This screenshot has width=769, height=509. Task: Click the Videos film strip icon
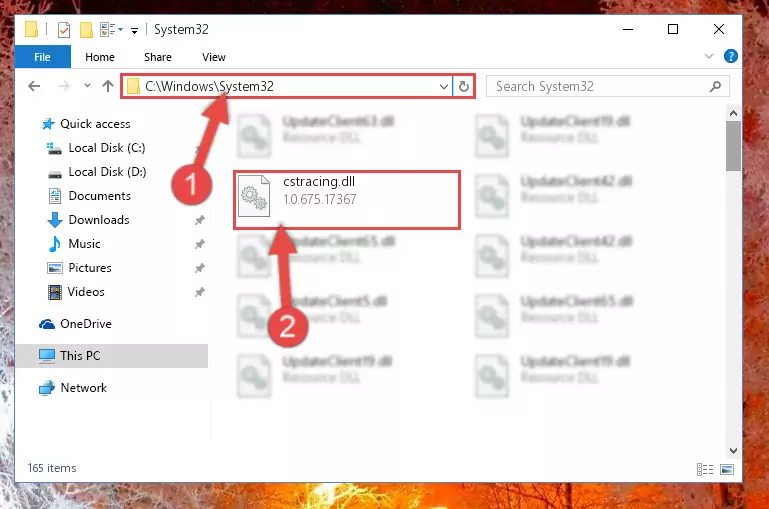tap(54, 292)
